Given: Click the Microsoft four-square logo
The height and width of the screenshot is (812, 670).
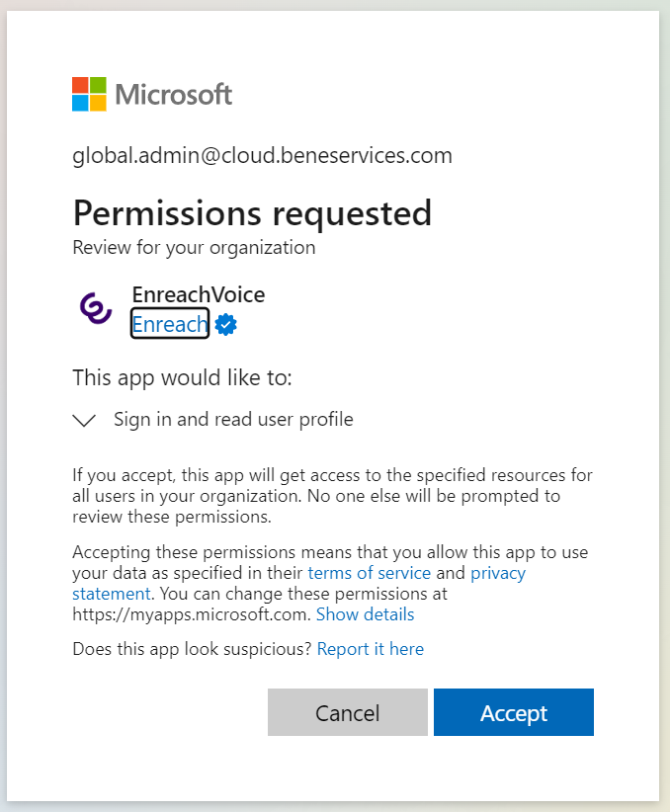Looking at the screenshot, I should [x=89, y=94].
